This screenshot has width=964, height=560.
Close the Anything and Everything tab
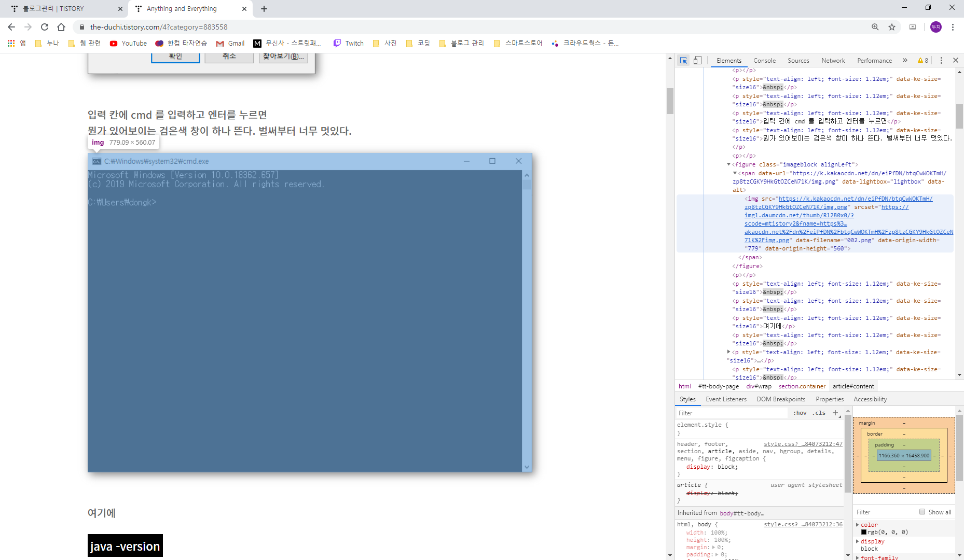pos(244,9)
